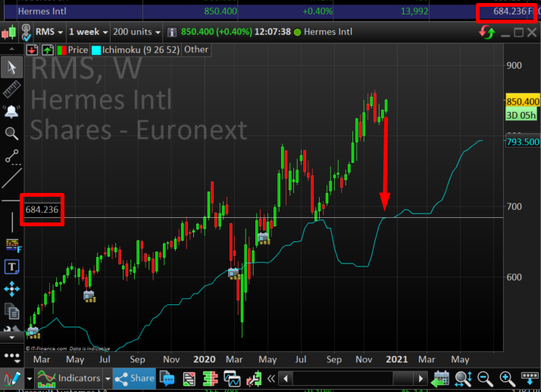Image resolution: width=541 pixels, height=392 pixels.
Task: Select the Hermes Intl row in list
Action: [272, 11]
